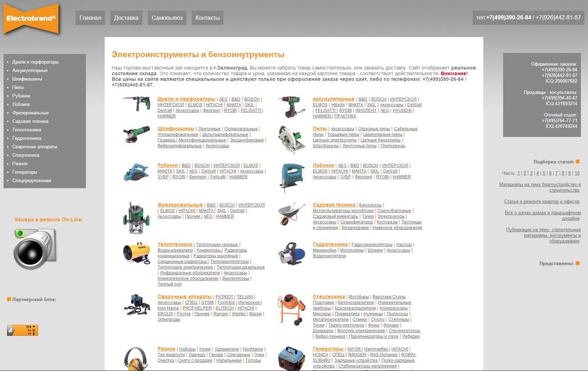Viewport: 588px width, 371px height.
Task: Select Лобзики in the sidebar menu
Action: 21,104
